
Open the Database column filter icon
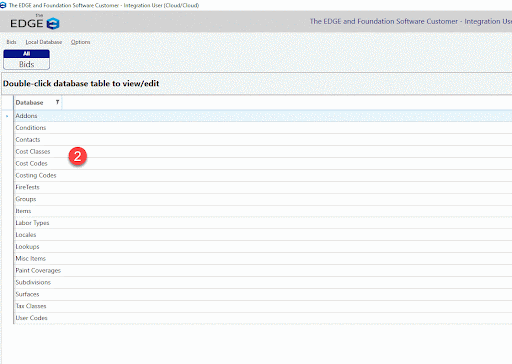[x=57, y=102]
